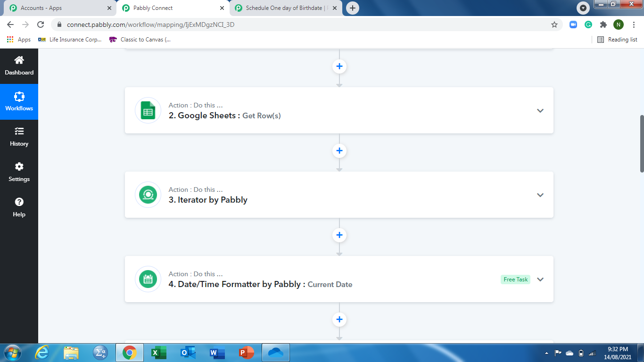The height and width of the screenshot is (362, 644).
Task: Open the Chrome profile N avatar
Action: [x=619, y=25]
